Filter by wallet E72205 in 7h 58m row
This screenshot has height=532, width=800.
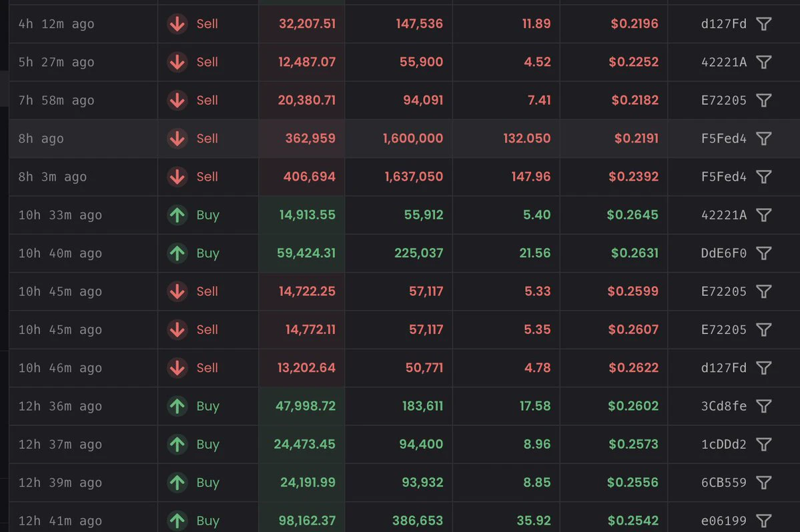coord(763,101)
